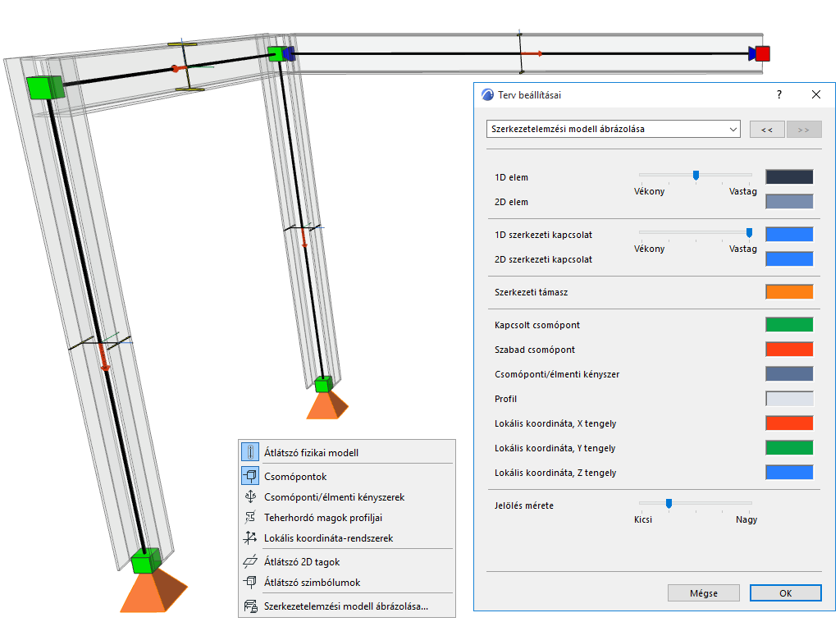Open 2D szerkezeti kapcsolat color swatch
This screenshot has height=622, width=840.
[x=789, y=258]
